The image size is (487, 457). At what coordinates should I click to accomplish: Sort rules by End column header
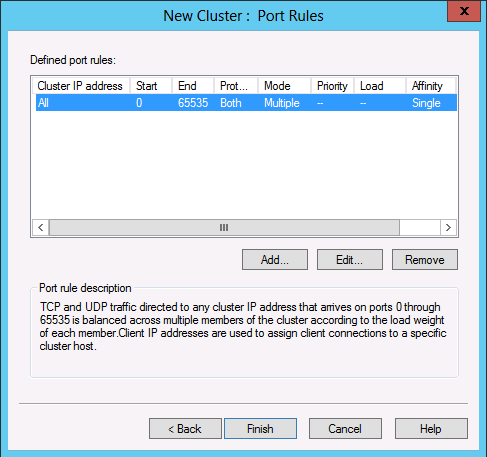[193, 86]
